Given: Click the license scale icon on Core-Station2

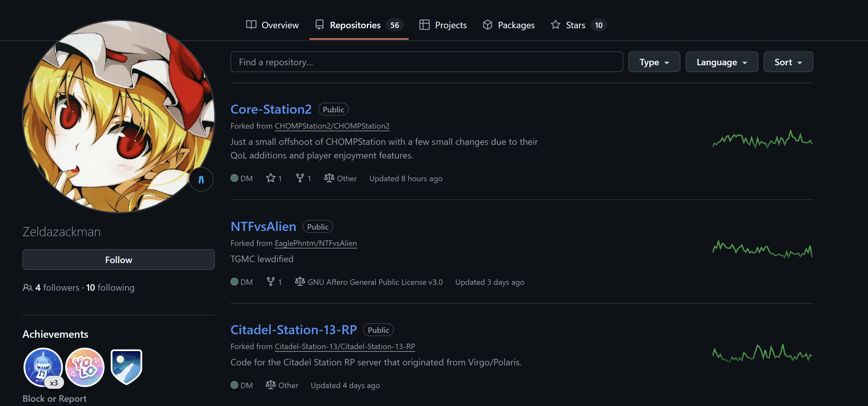Looking at the screenshot, I should 329,178.
